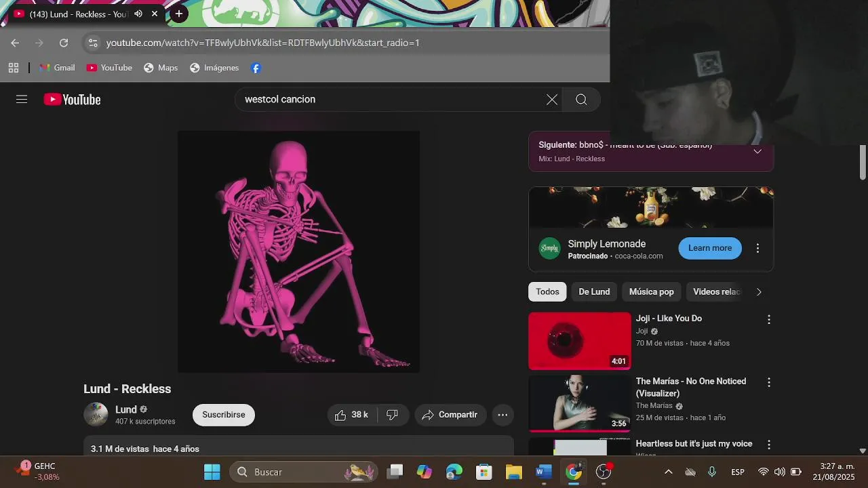Screen dimensions: 868x488
Task: Click the pink skeleton video player
Action: [298, 251]
